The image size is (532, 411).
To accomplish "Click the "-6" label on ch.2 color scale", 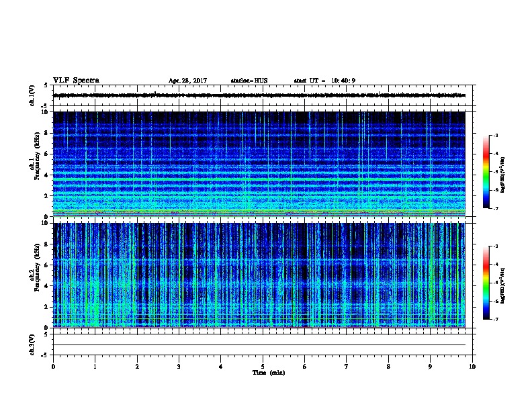I will [495, 301].
